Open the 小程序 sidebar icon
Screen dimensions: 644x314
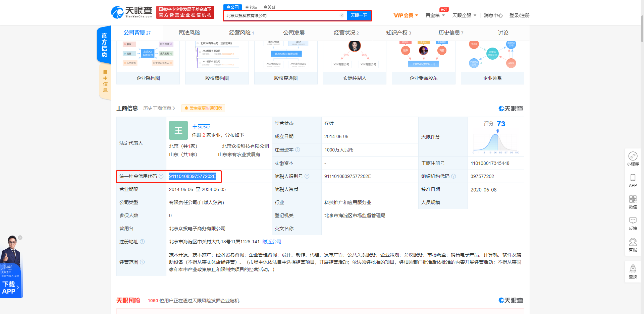(x=633, y=159)
